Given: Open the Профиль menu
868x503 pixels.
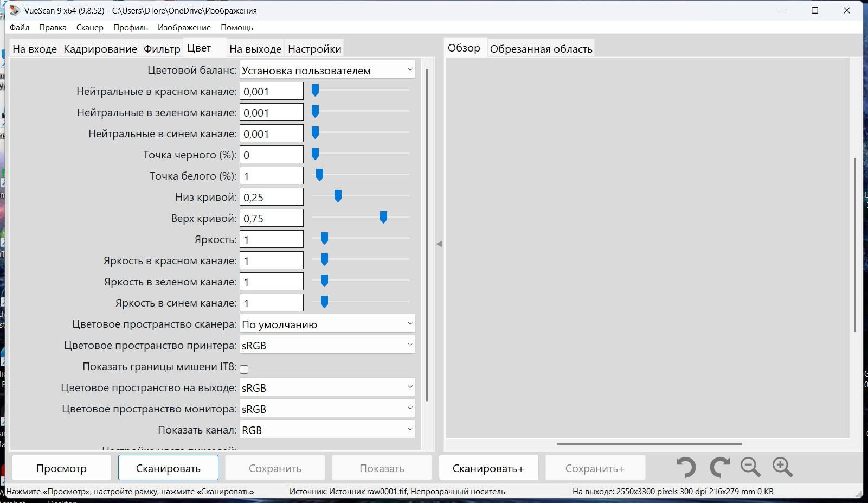Looking at the screenshot, I should pyautogui.click(x=131, y=27).
